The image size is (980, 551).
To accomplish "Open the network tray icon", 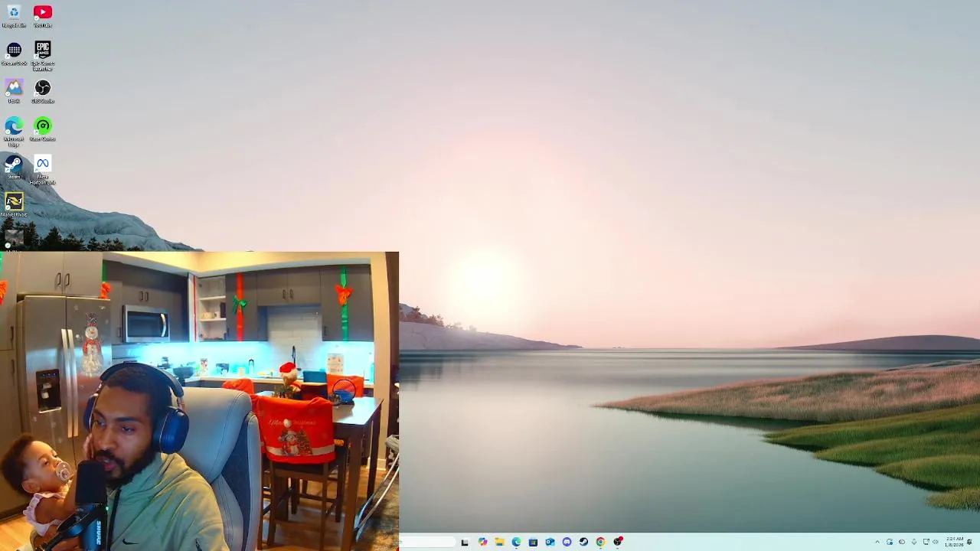I will click(926, 542).
